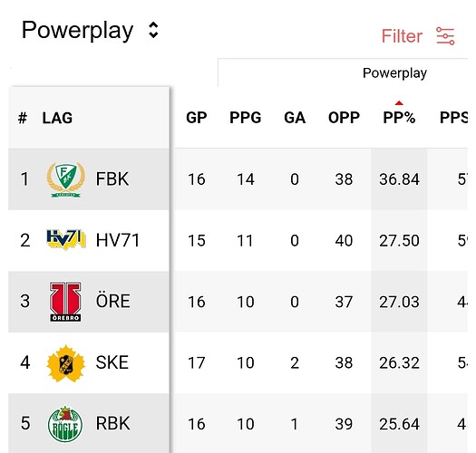476x453 pixels.
Task: Click the red sort arrow above PP%
Action: [399, 103]
